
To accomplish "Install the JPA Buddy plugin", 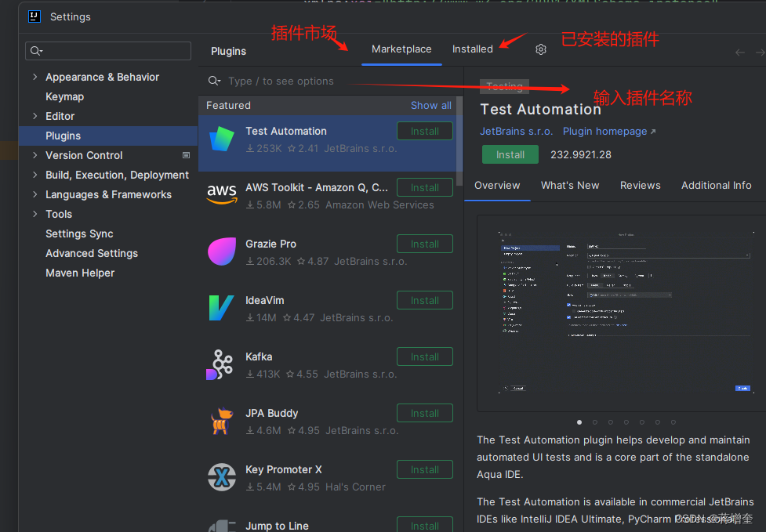I will (424, 413).
